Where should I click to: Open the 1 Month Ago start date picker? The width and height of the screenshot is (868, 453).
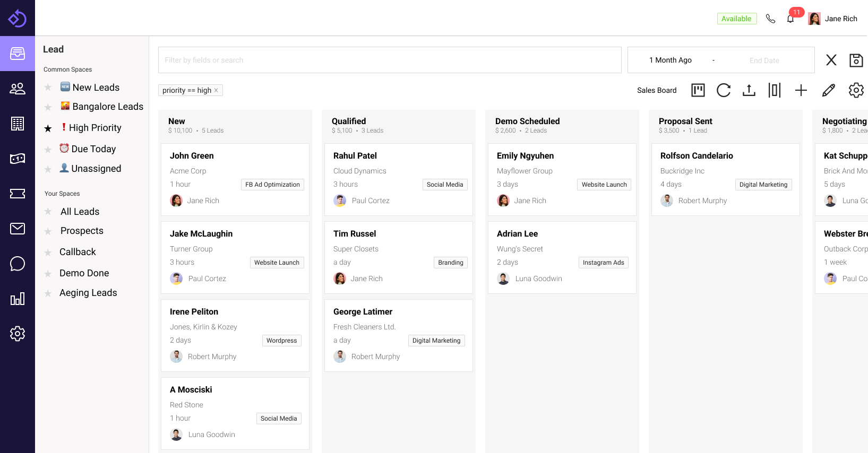[670, 60]
